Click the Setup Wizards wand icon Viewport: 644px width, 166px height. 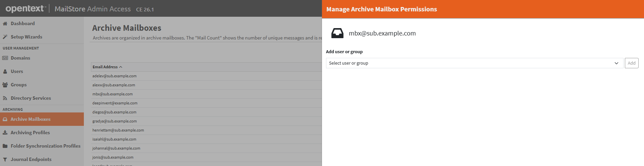pyautogui.click(x=5, y=37)
